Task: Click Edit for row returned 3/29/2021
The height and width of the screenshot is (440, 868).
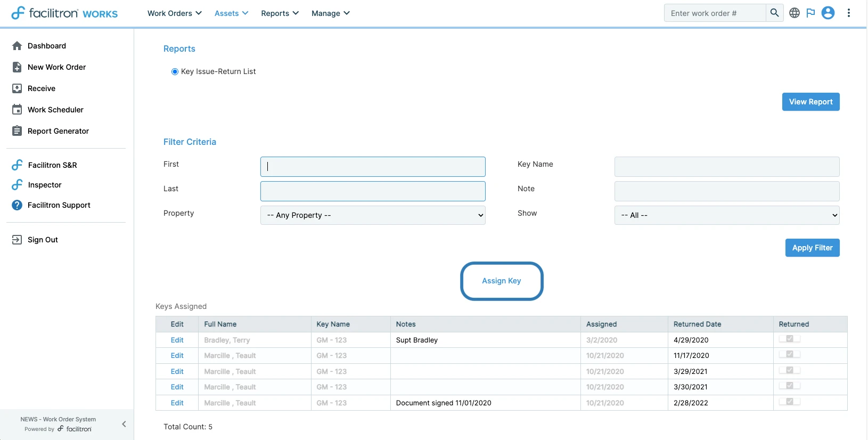Action: click(x=177, y=371)
